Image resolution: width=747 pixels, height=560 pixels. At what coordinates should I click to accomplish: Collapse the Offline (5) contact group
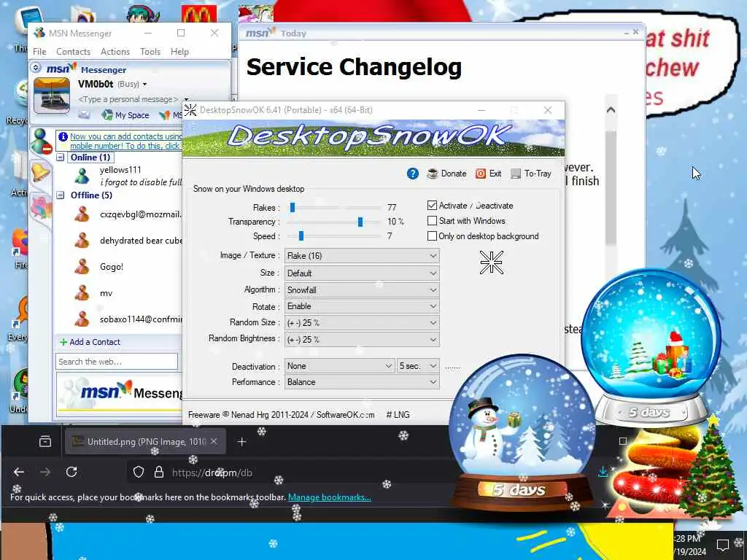61,195
